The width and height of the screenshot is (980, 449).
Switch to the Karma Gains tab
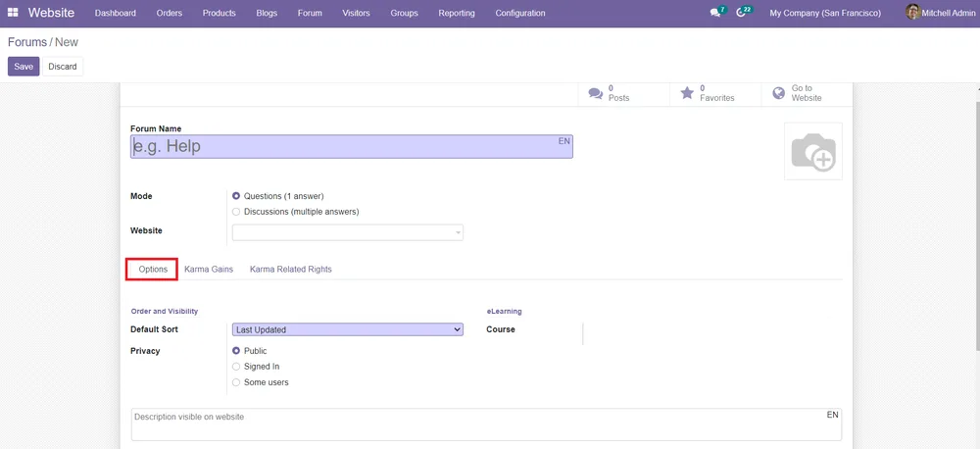(x=209, y=269)
